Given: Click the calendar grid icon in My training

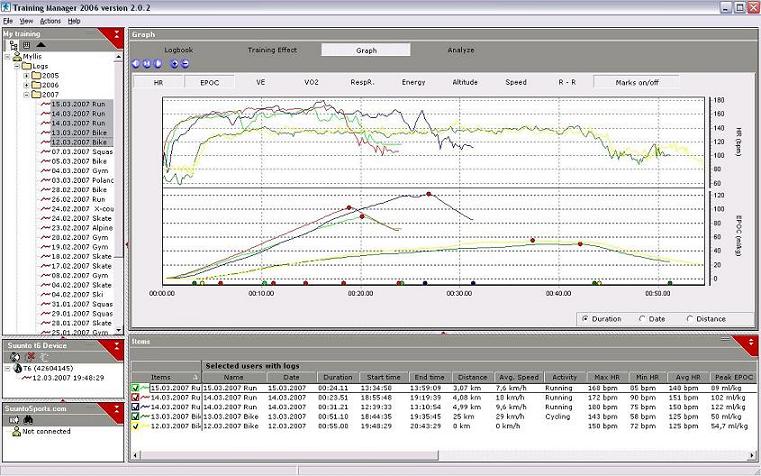Looking at the screenshot, I should [26, 45].
